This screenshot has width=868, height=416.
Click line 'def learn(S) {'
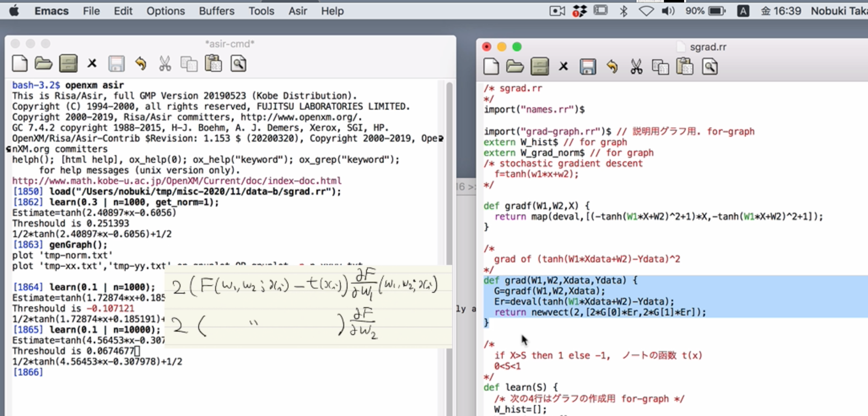(521, 387)
